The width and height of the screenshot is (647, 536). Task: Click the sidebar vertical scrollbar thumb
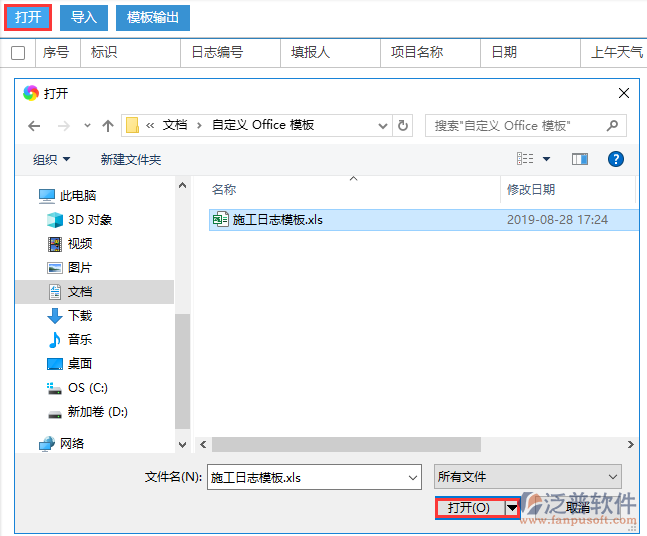[x=182, y=371]
